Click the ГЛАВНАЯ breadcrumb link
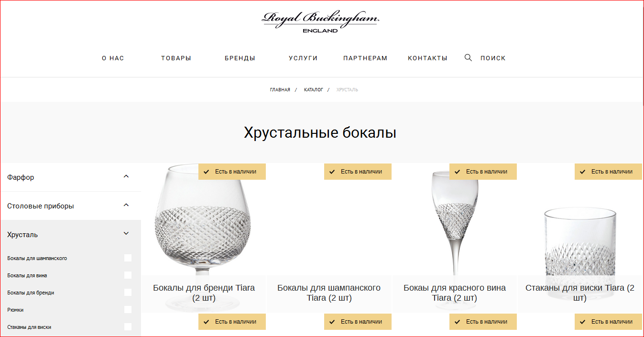 coord(280,90)
